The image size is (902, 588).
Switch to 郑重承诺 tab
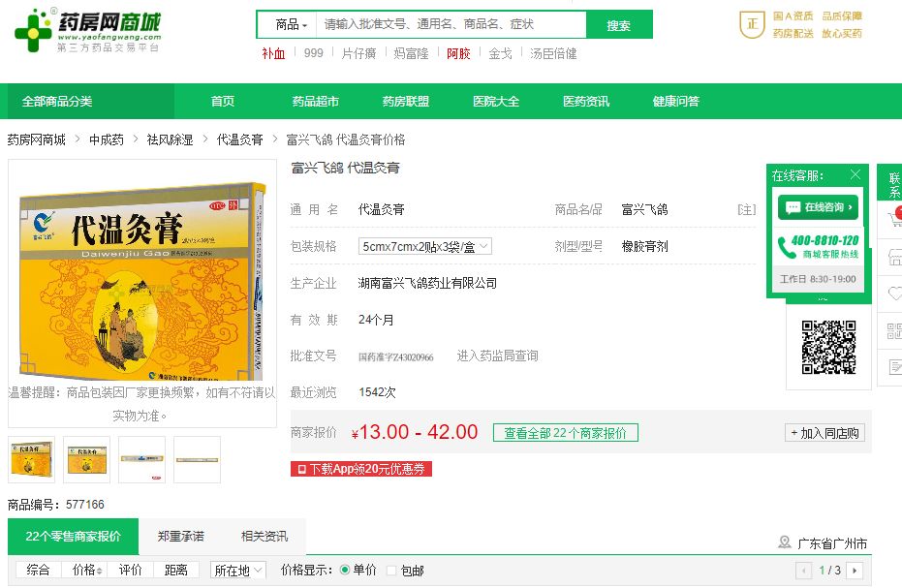click(x=180, y=537)
